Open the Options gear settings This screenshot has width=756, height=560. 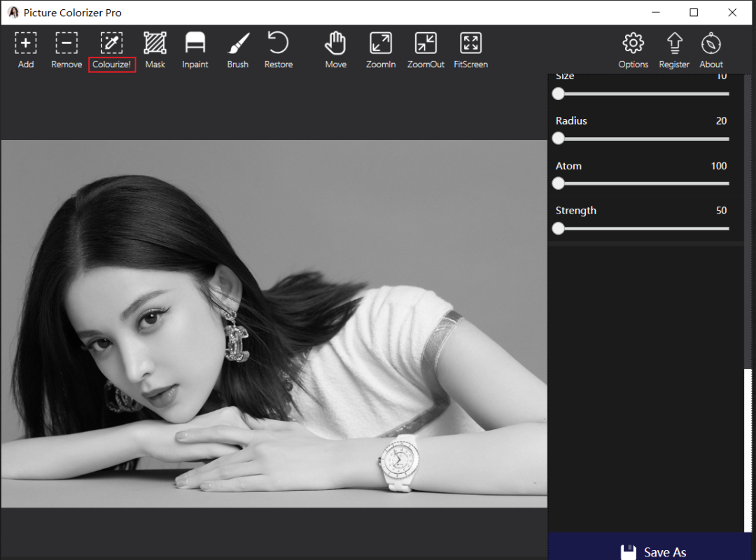coord(633,50)
